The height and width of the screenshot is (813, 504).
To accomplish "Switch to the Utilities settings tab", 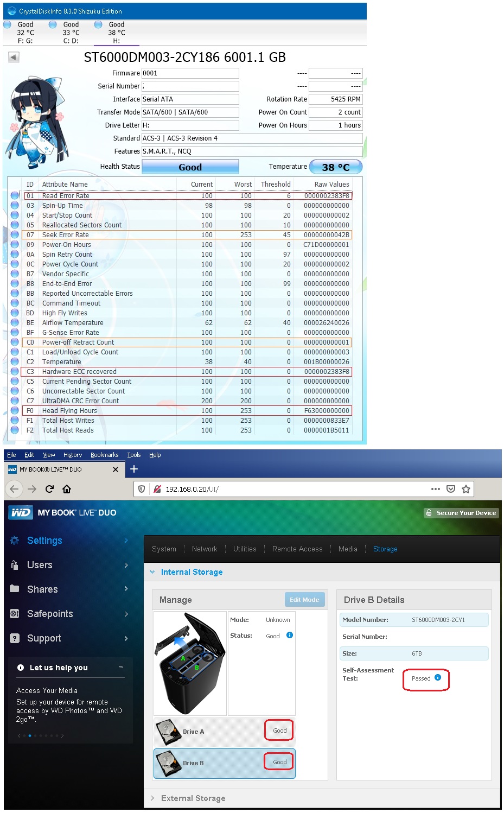I will pyautogui.click(x=245, y=549).
